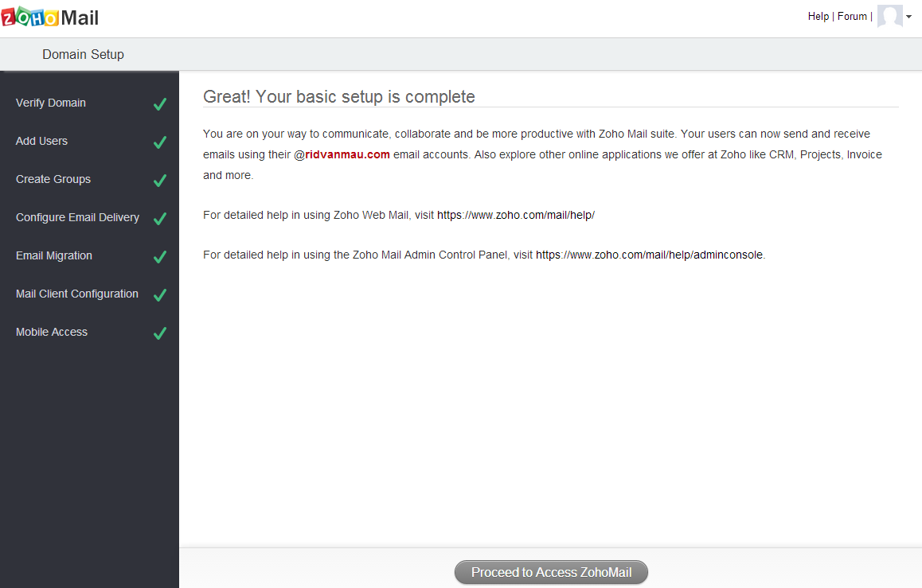Select Configure Email Delivery step
922x588 pixels.
click(77, 217)
